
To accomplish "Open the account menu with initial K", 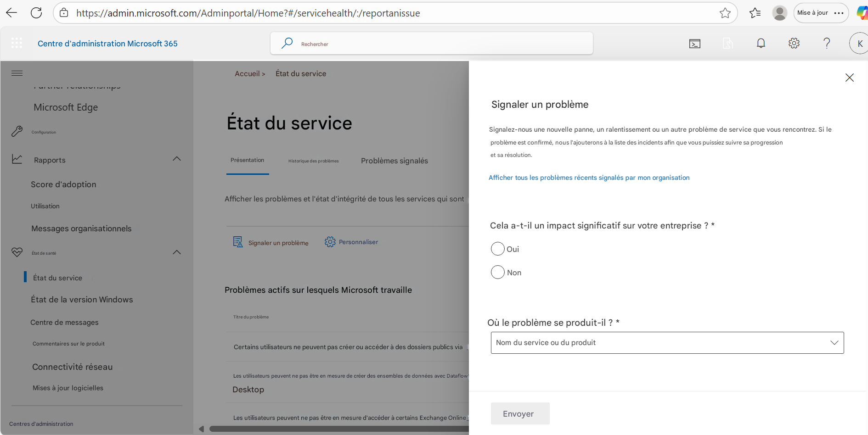I will pos(859,44).
